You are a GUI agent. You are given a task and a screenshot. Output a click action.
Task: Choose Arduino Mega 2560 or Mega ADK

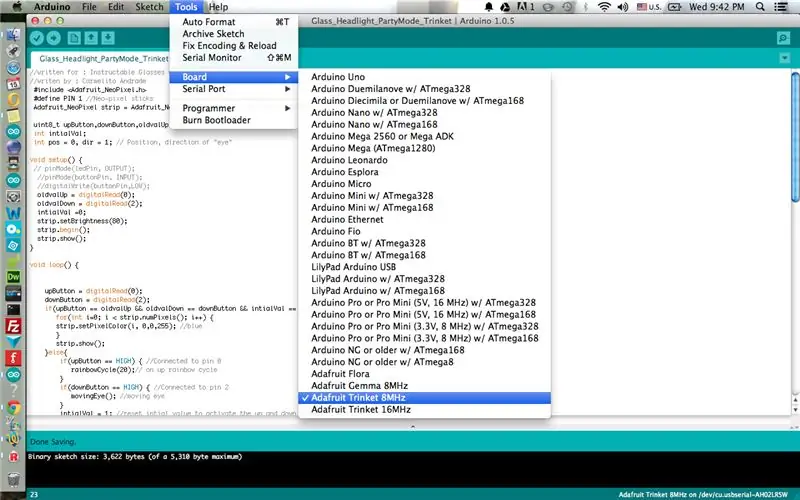point(424,136)
